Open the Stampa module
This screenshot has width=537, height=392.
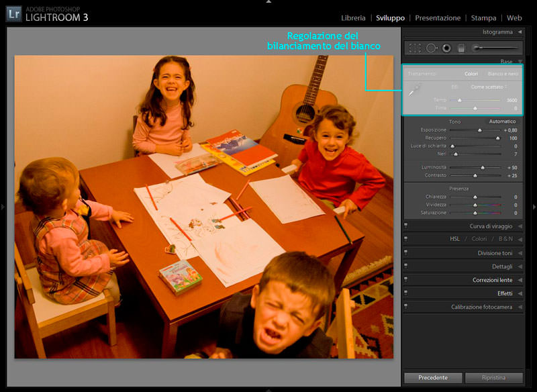(483, 18)
